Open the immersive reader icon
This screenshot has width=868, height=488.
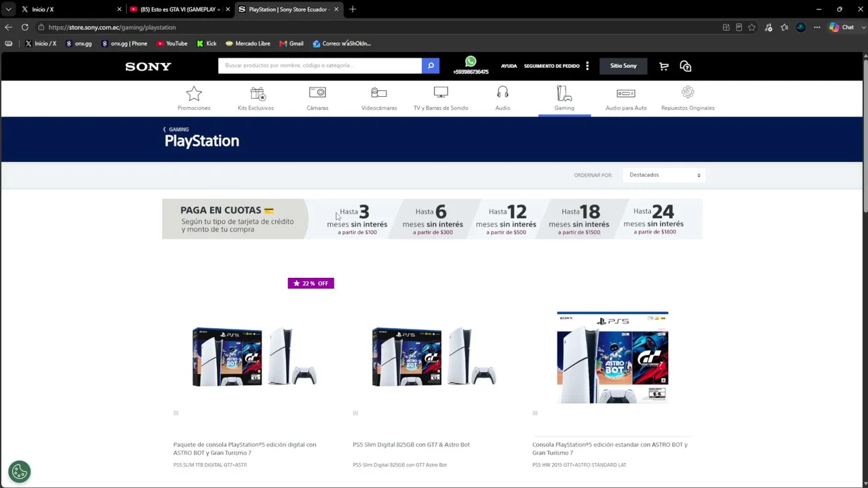tap(738, 27)
